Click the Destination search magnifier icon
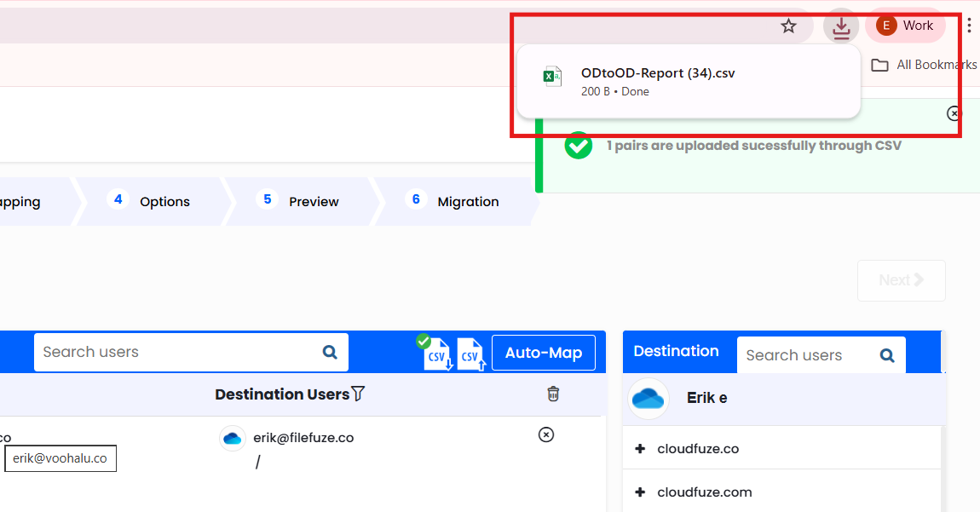 pos(887,355)
